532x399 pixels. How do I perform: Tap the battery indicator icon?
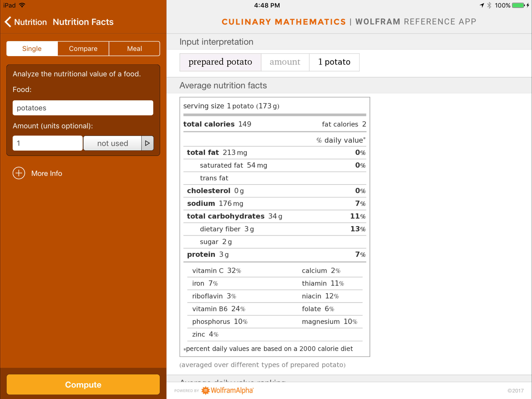coord(518,5)
